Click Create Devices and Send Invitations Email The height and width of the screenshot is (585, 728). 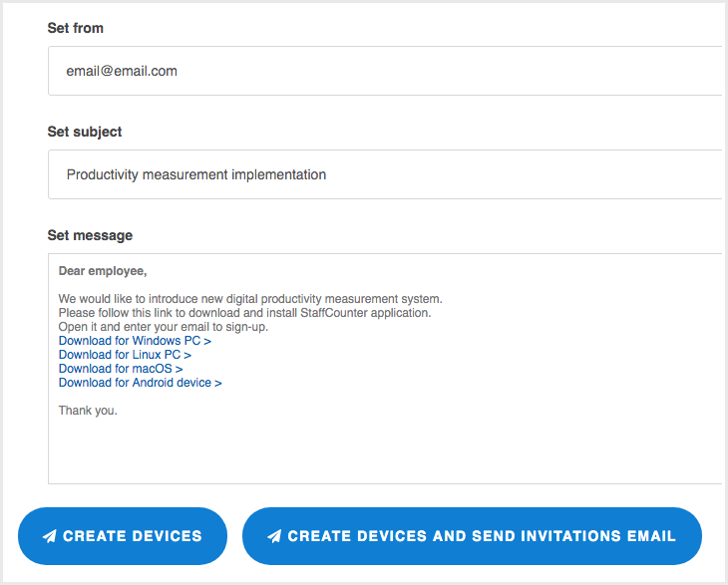(472, 536)
